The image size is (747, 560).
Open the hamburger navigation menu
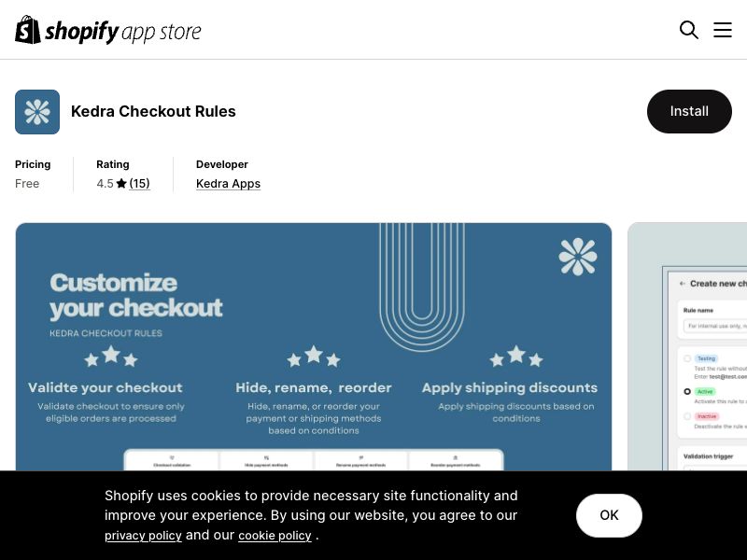tap(723, 29)
